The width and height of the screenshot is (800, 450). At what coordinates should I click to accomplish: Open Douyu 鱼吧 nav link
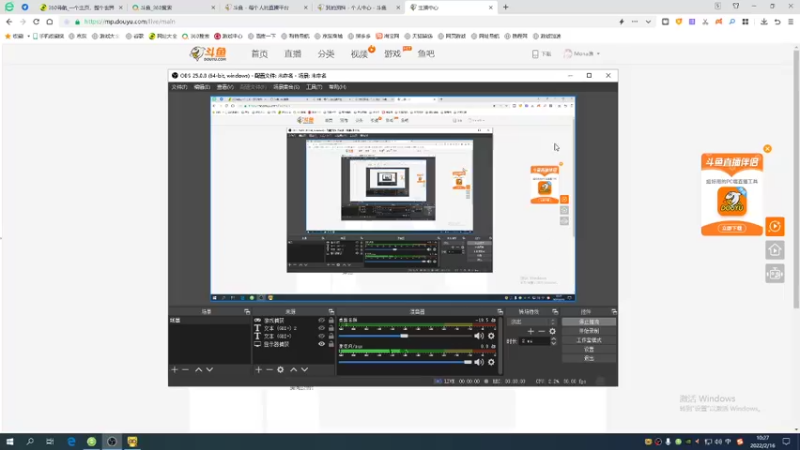coord(426,54)
